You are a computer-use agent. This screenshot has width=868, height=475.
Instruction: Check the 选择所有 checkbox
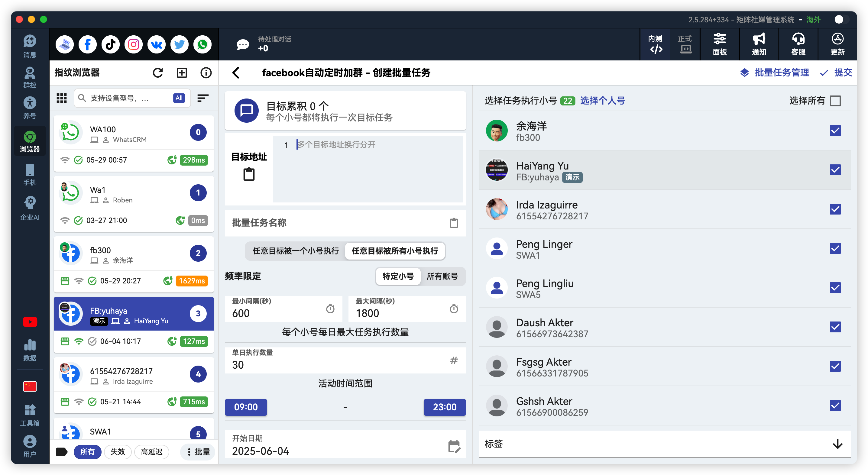coord(835,101)
